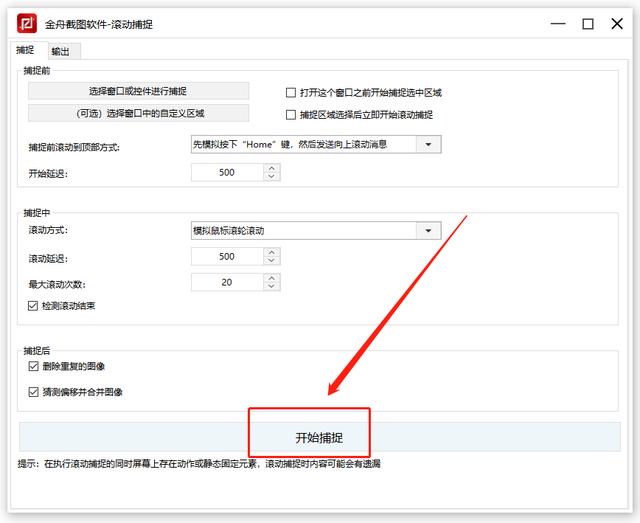Viewport: 640px width, 523px height.
Task: Click the 提示 hint text at bottom
Action: click(x=199, y=464)
